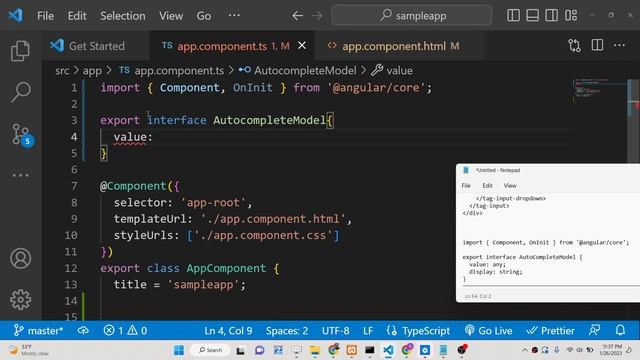The width and height of the screenshot is (640, 360).
Task: Open the View menu in VS Code
Action: click(x=171, y=16)
